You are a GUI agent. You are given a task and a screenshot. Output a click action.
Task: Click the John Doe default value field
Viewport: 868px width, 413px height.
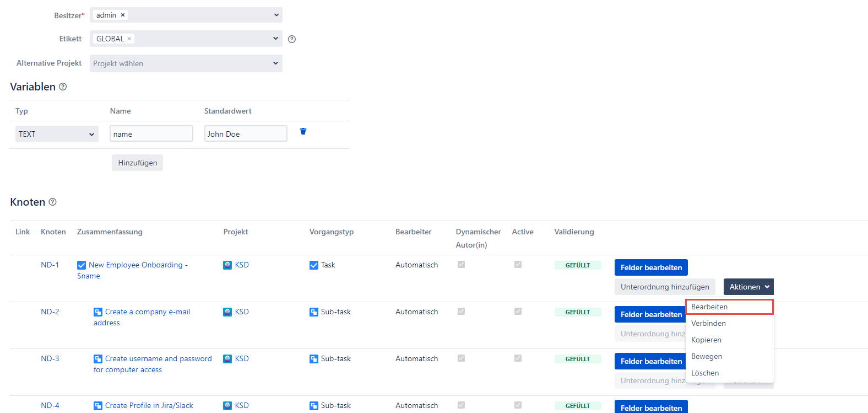[246, 134]
